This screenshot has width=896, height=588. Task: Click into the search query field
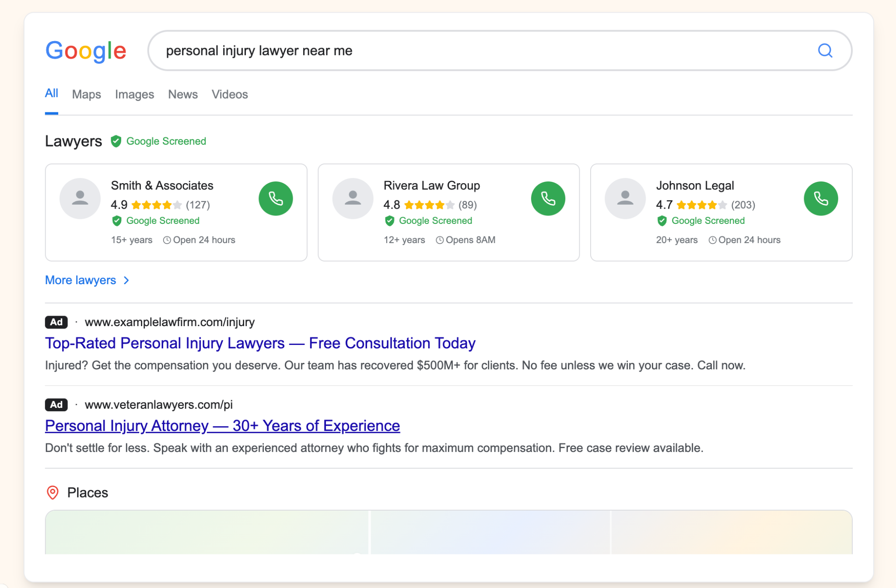click(x=481, y=51)
